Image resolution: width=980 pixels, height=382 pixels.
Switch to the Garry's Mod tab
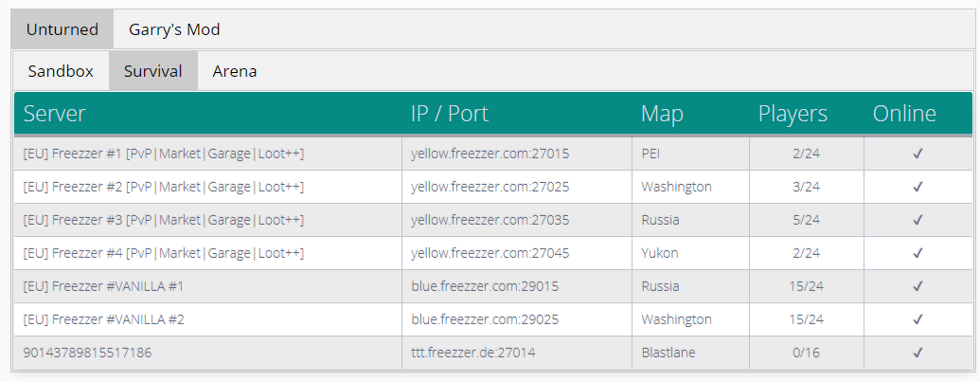click(x=174, y=29)
